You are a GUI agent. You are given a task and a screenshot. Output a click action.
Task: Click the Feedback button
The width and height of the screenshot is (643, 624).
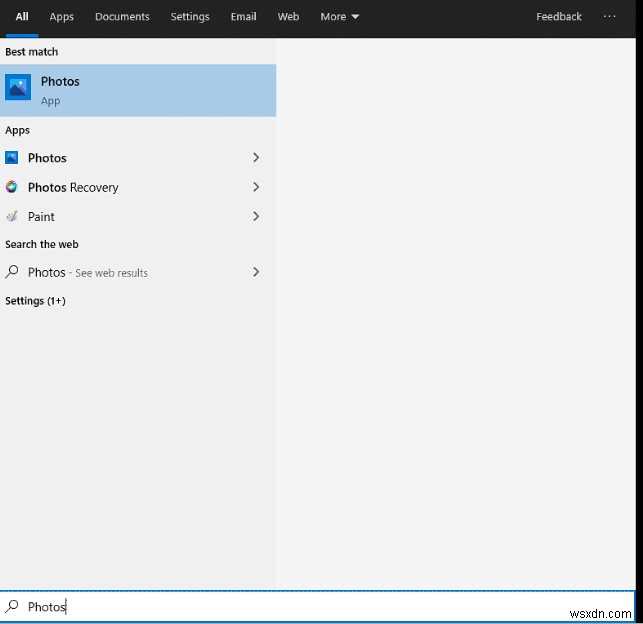559,17
